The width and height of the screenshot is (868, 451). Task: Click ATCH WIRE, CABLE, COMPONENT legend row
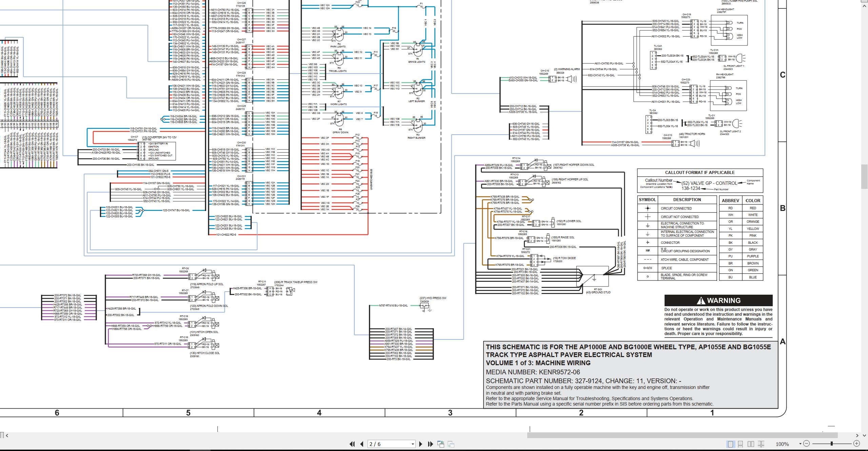click(x=685, y=260)
